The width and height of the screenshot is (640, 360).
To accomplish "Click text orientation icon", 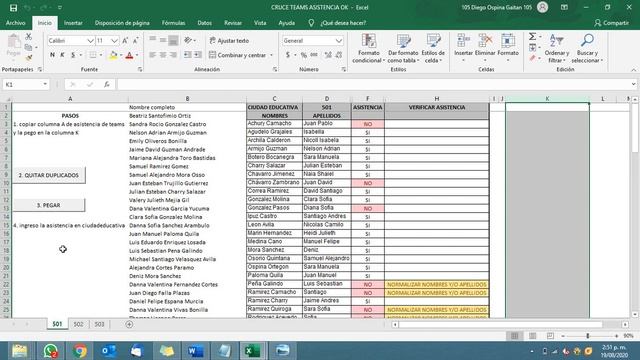I will [x=188, y=40].
